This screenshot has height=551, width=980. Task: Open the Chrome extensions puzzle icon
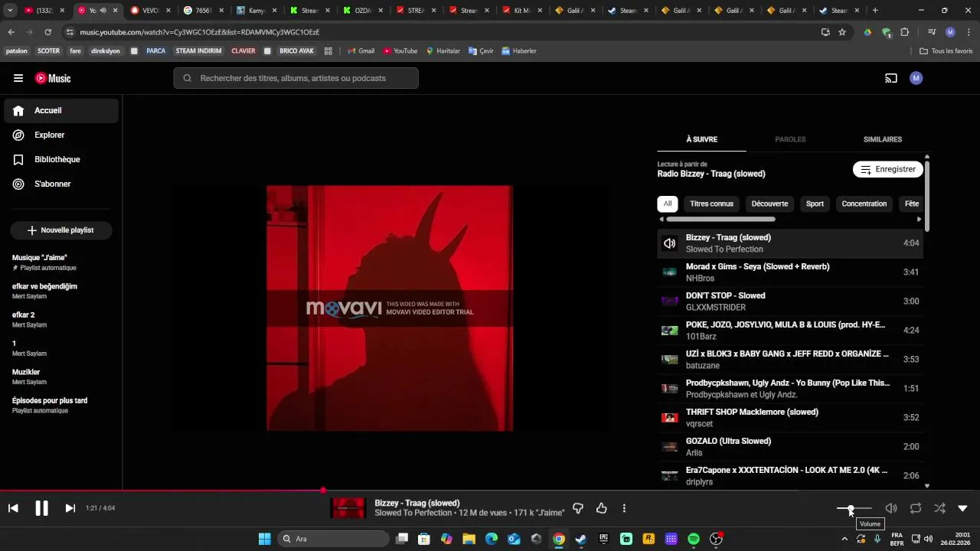[x=905, y=32]
